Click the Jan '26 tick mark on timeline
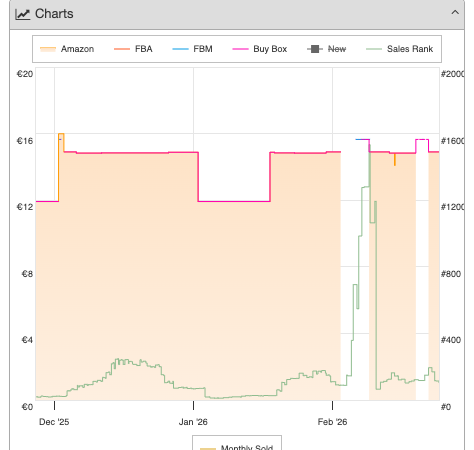This screenshot has height=450, width=474. [x=193, y=405]
